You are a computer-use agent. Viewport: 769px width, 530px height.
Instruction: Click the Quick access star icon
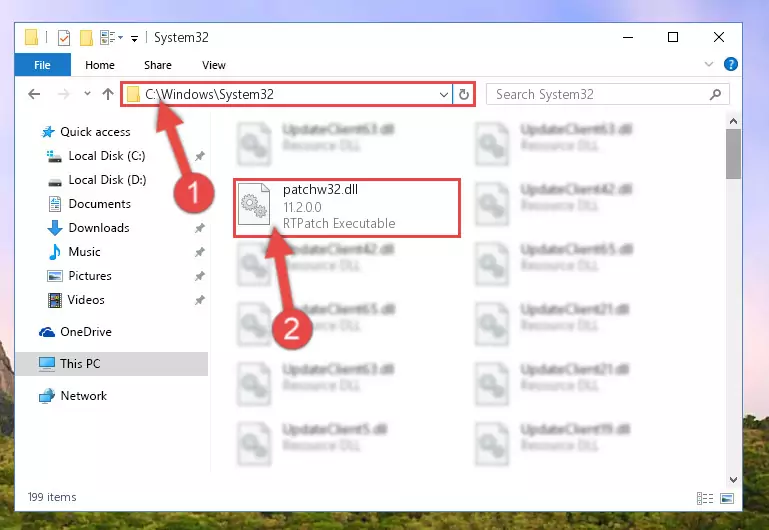pos(48,132)
